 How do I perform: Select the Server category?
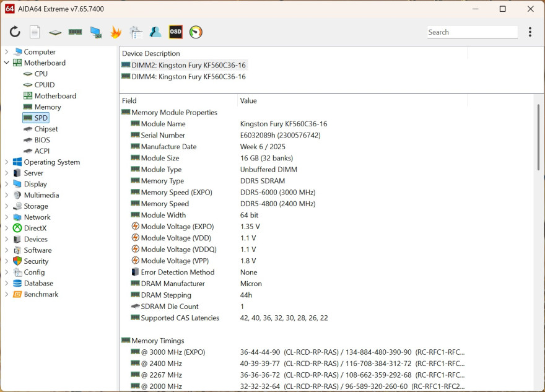(x=28, y=173)
